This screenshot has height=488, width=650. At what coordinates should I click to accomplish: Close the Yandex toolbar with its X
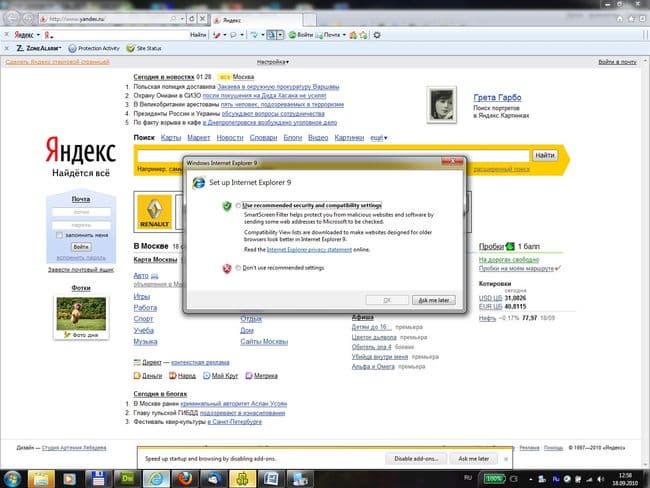pos(6,35)
